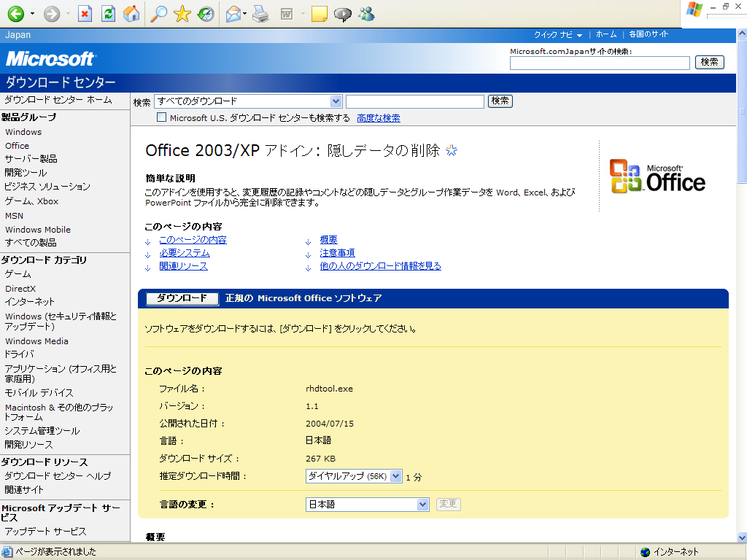Open the Messenger people icon

(x=366, y=14)
